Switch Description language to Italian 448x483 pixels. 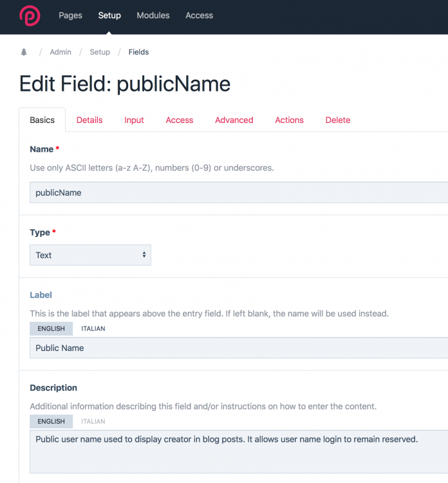coord(93,421)
